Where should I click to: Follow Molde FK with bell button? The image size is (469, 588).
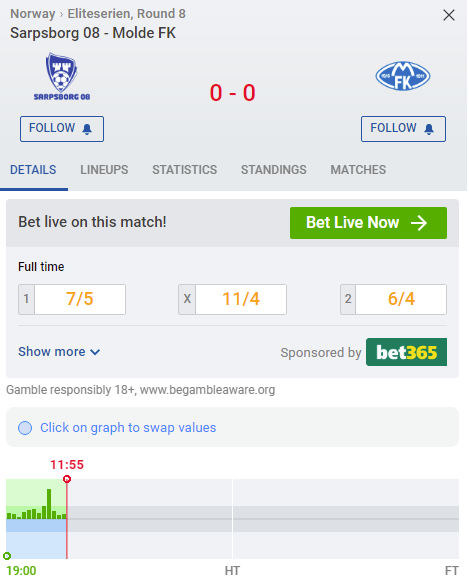pos(403,129)
